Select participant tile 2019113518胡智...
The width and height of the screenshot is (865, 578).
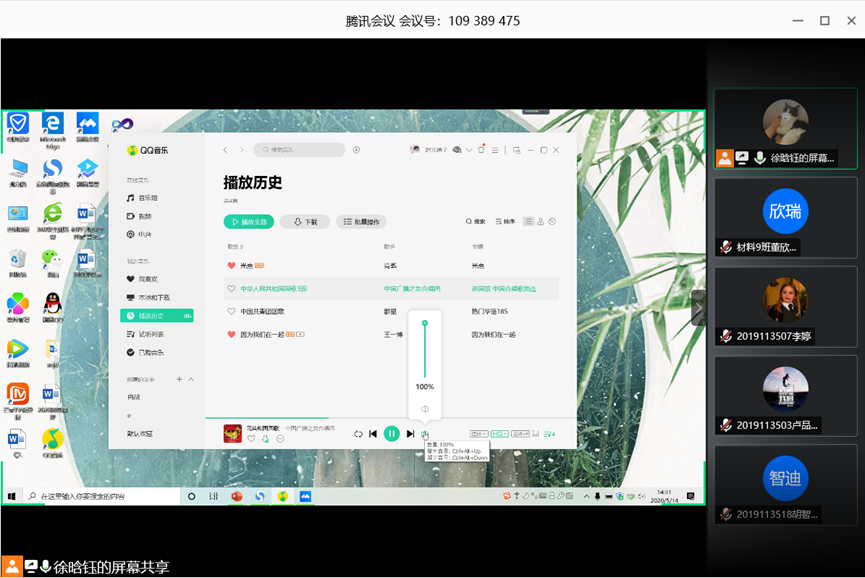coord(786,485)
